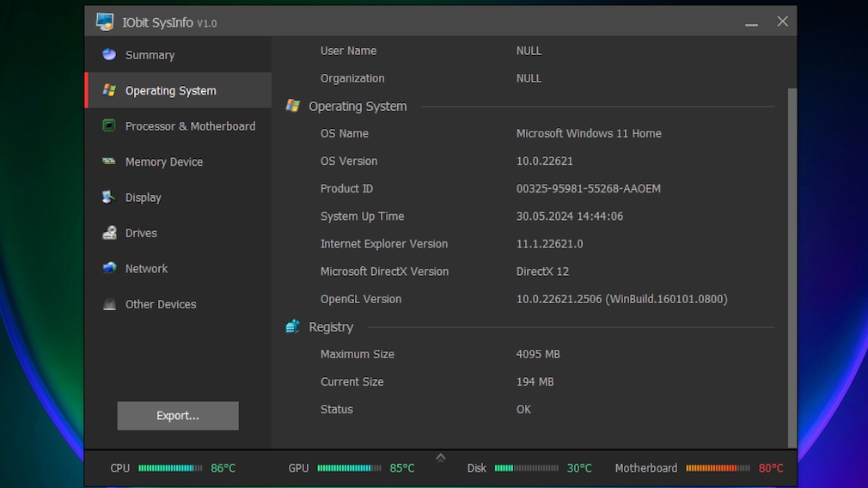Viewport: 868px width, 488px height.
Task: Click the Registry section cube icon
Action: [293, 326]
